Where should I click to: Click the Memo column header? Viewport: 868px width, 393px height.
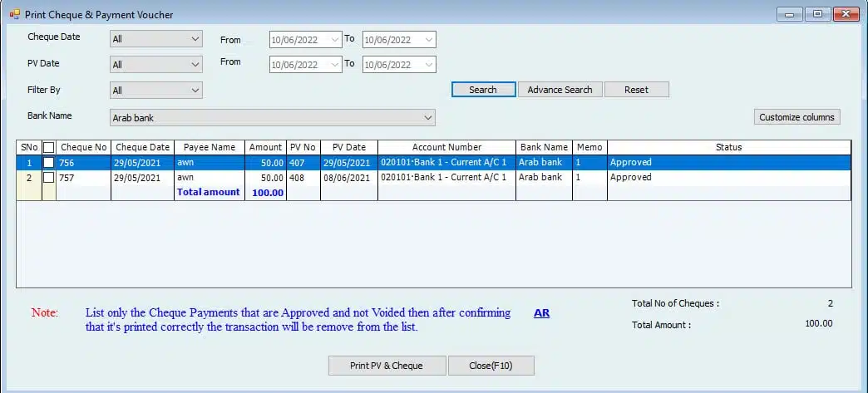coord(589,147)
